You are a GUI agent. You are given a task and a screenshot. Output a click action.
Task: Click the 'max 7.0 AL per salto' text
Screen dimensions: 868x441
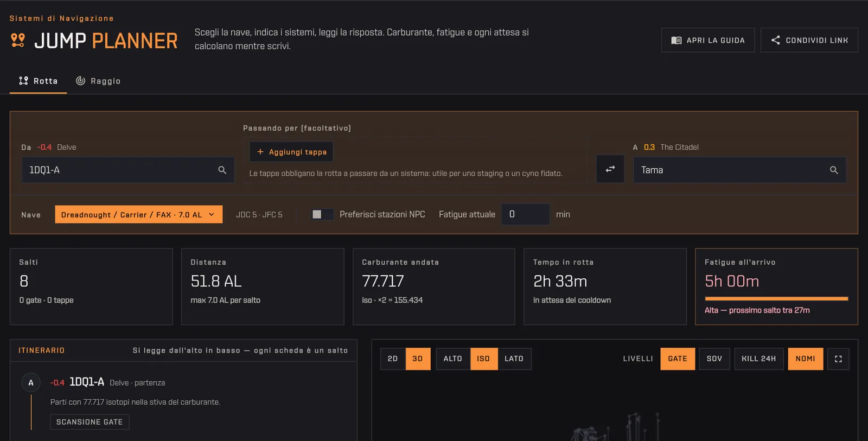click(226, 300)
